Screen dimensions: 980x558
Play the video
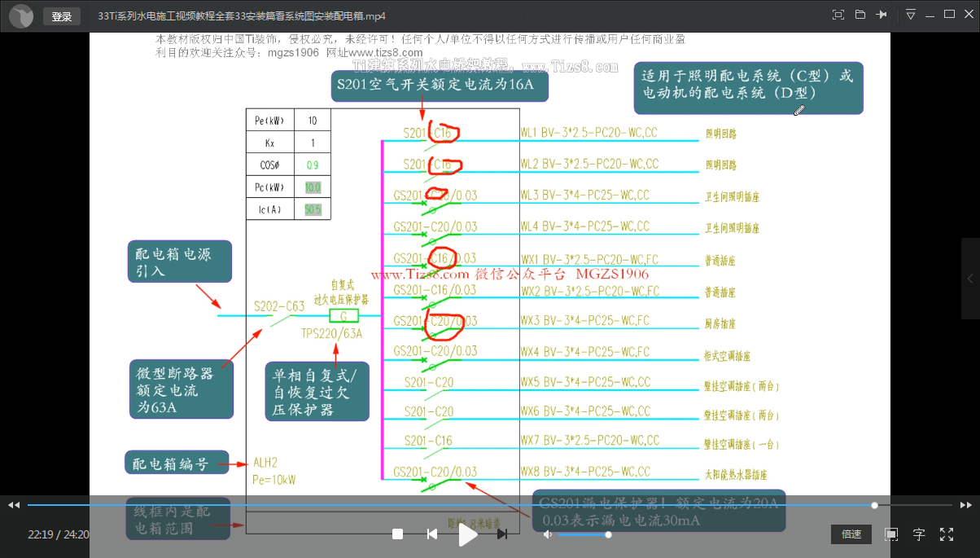coord(467,534)
